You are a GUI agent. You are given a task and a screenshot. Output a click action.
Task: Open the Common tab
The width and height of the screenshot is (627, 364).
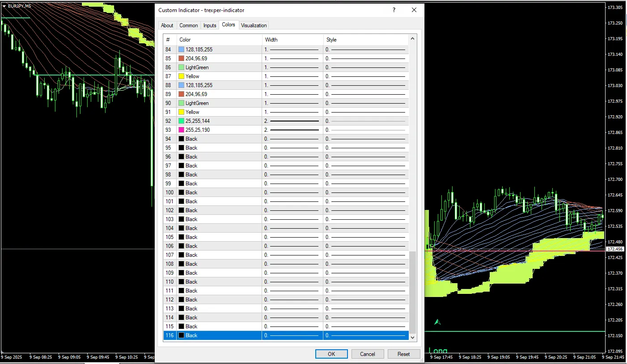tap(188, 25)
